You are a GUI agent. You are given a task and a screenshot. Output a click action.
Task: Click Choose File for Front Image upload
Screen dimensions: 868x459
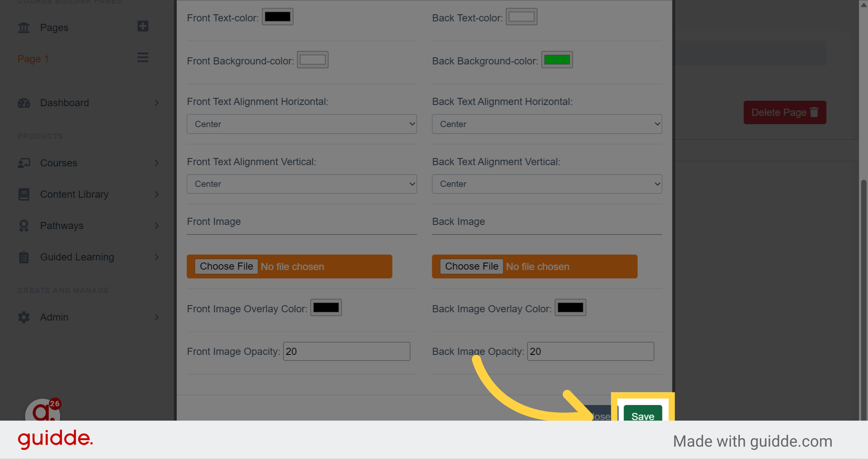point(226,267)
